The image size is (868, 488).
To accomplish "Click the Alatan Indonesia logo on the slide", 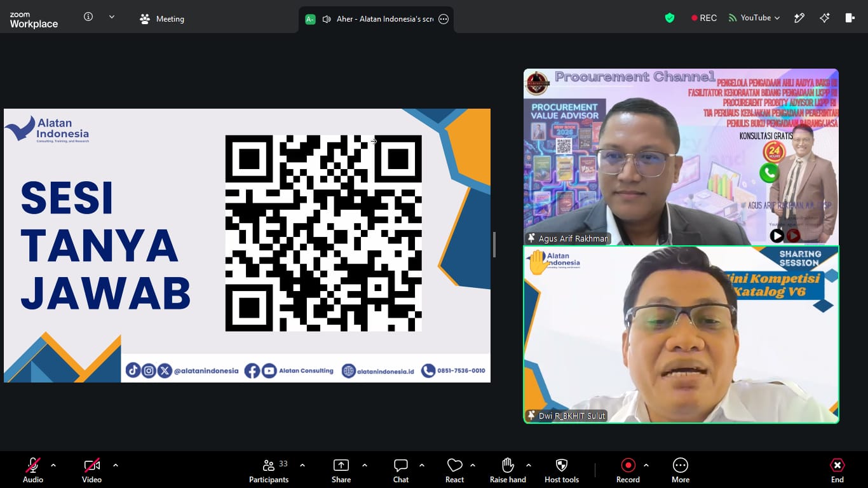I will click(x=47, y=129).
